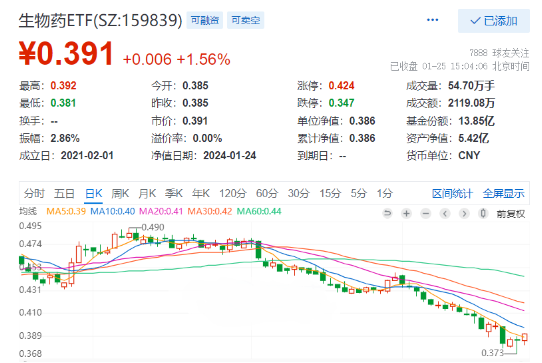Open the 全屏显示 fullscreen link
This screenshot has height=363, width=542.
click(x=503, y=194)
